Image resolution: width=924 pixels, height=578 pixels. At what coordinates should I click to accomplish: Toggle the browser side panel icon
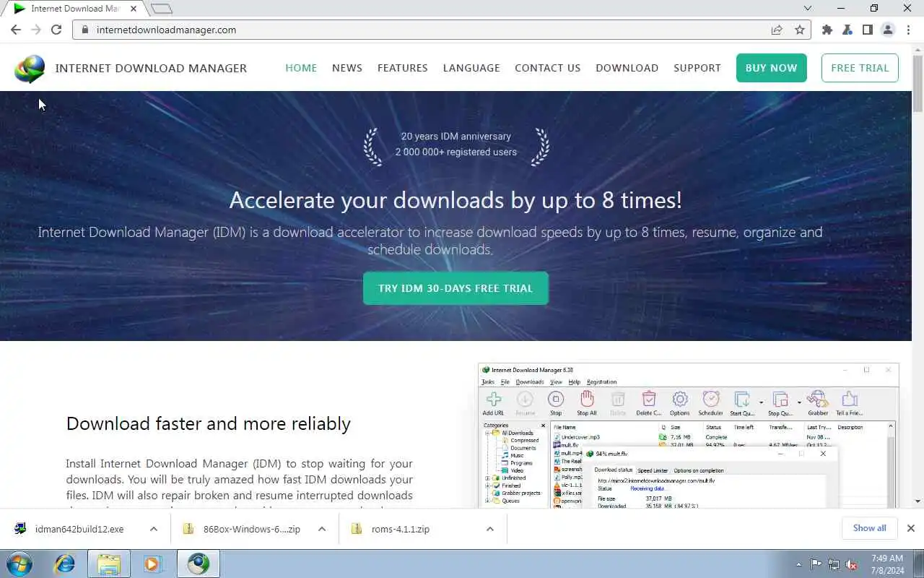coord(868,30)
